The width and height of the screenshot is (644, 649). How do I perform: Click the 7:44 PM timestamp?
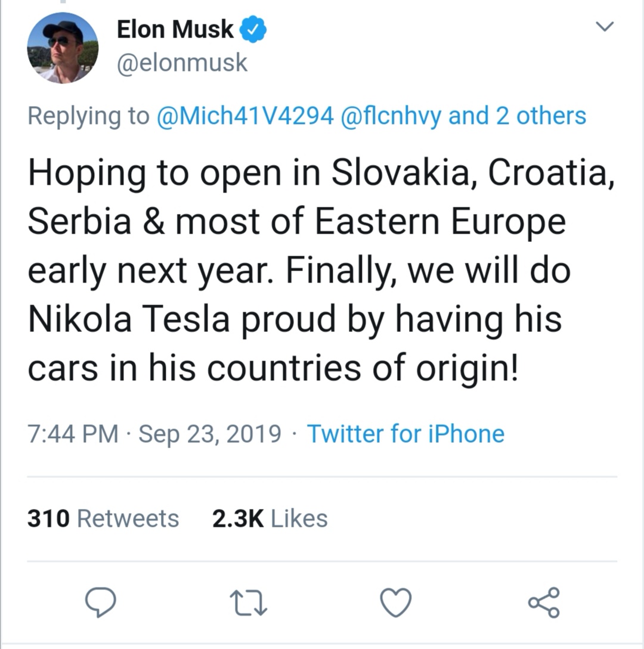[x=73, y=434]
